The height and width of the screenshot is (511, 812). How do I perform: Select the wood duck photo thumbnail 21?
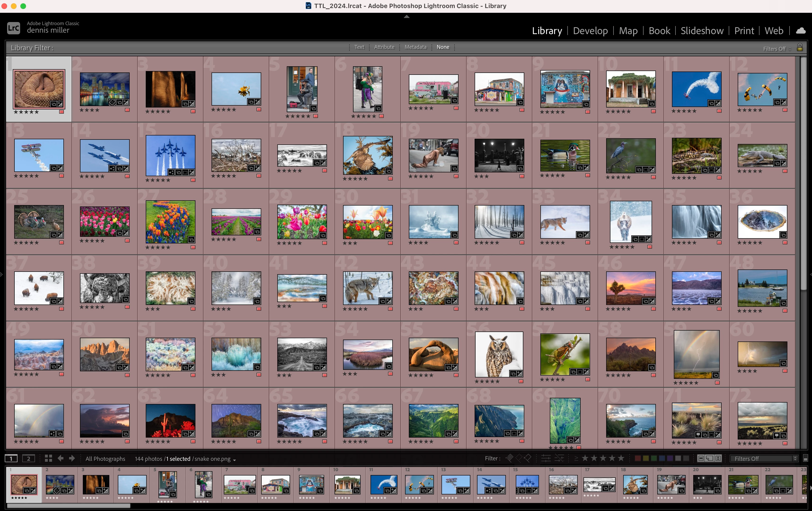point(565,155)
